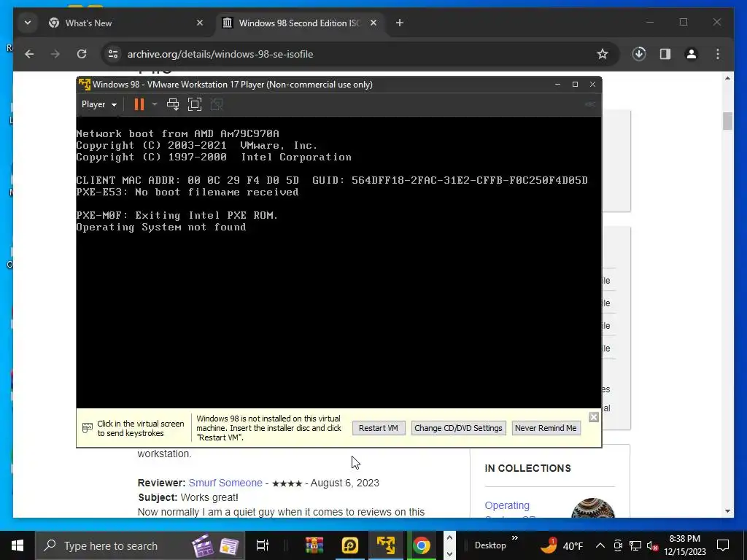Open the Player menu in VMware
The height and width of the screenshot is (560, 747).
pyautogui.click(x=99, y=104)
